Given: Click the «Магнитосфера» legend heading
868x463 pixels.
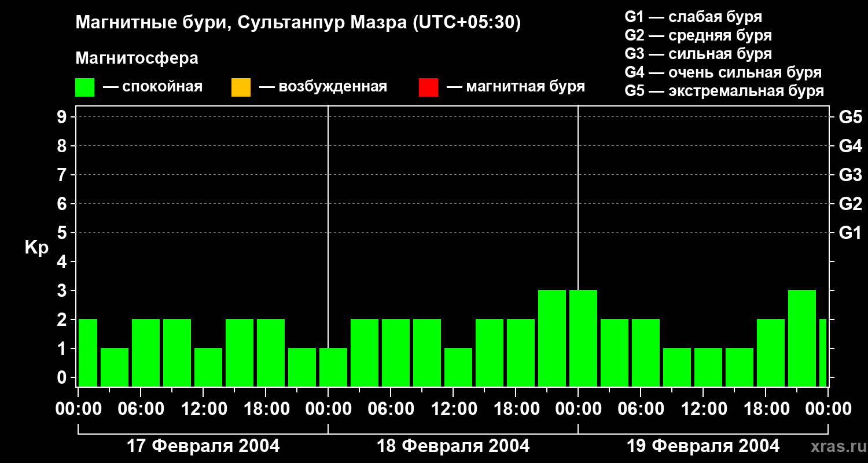Looking at the screenshot, I should [x=137, y=58].
